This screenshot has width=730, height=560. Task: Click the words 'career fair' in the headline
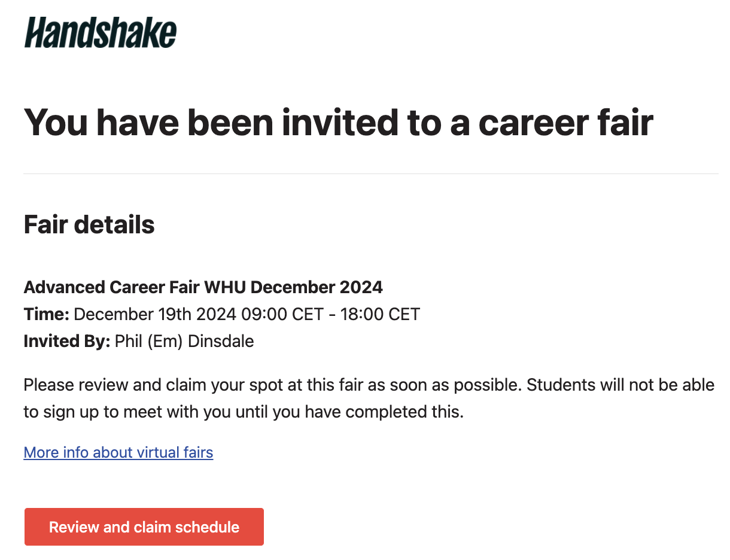click(x=565, y=121)
